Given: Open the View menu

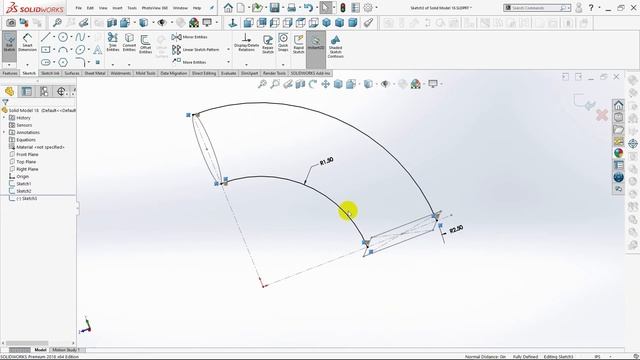Looking at the screenshot, I should pos(103,8).
